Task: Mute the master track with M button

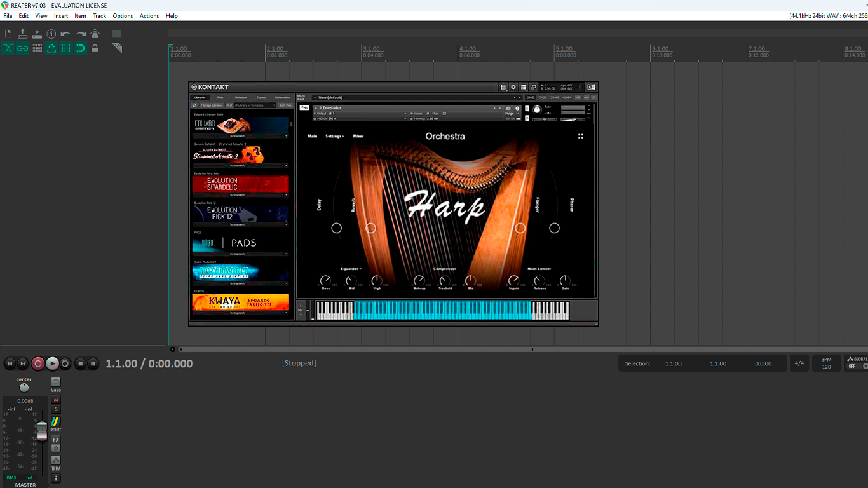Action: [56, 400]
